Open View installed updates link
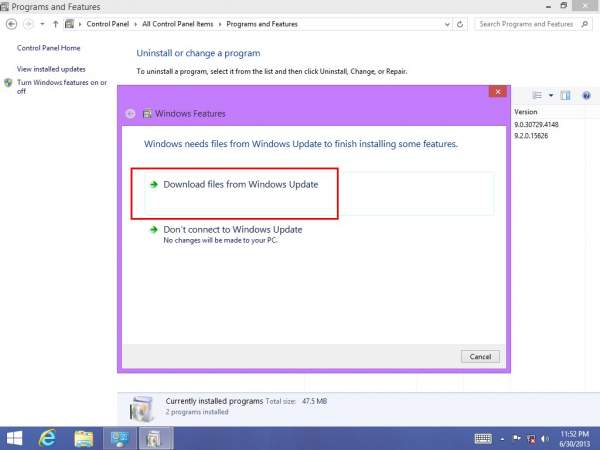The image size is (600, 450). (51, 69)
